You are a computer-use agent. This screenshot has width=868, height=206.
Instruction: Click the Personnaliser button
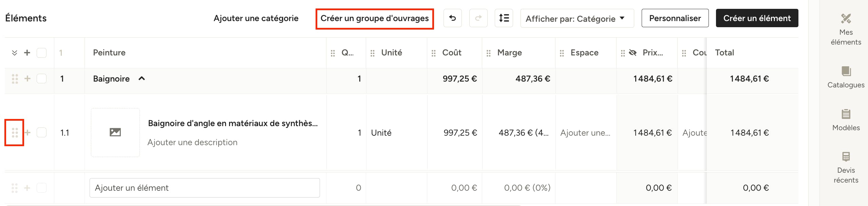point(675,18)
